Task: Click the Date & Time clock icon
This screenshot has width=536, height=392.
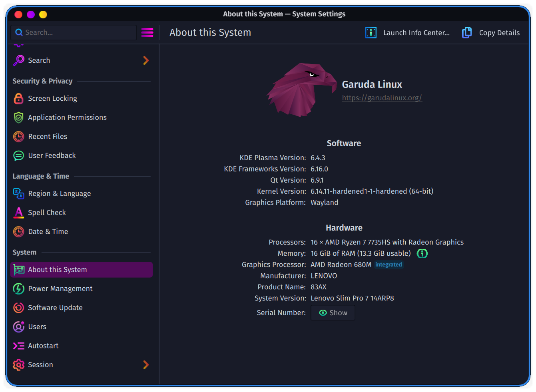Action: 19,232
